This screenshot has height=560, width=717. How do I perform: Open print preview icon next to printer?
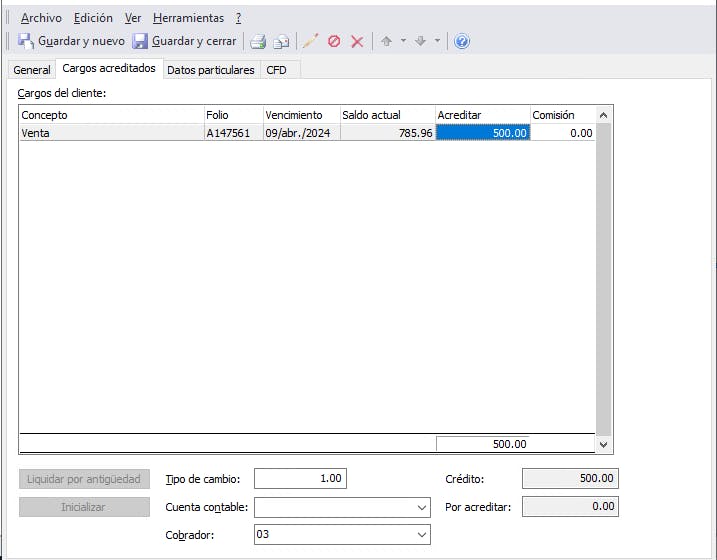pyautogui.click(x=282, y=42)
